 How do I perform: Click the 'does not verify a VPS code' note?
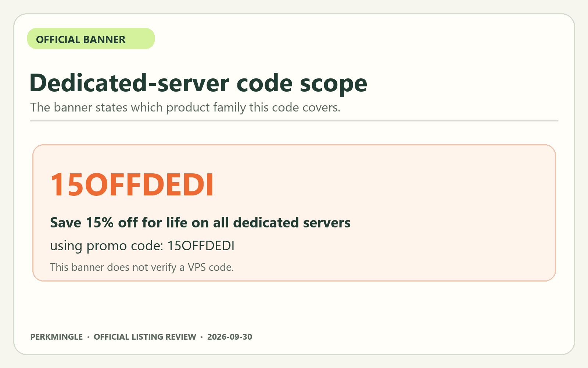point(142,267)
